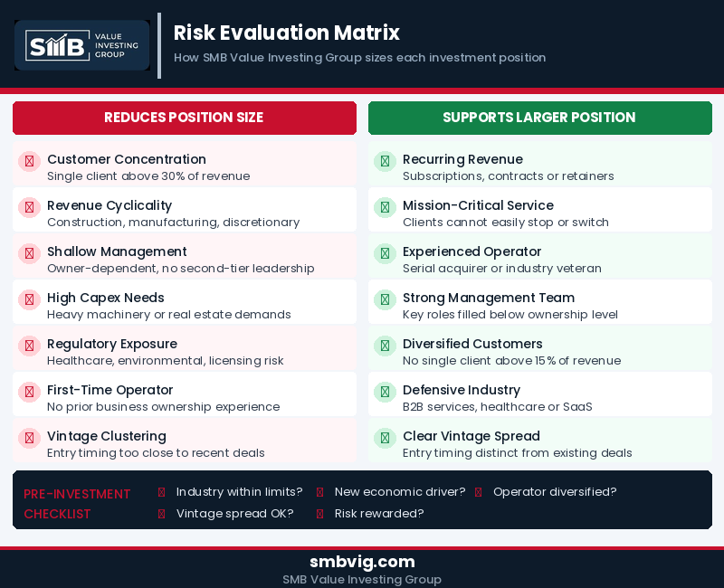724x588 pixels.
Task: Check the 'Vintage spread OK?' box
Action: 161,514
